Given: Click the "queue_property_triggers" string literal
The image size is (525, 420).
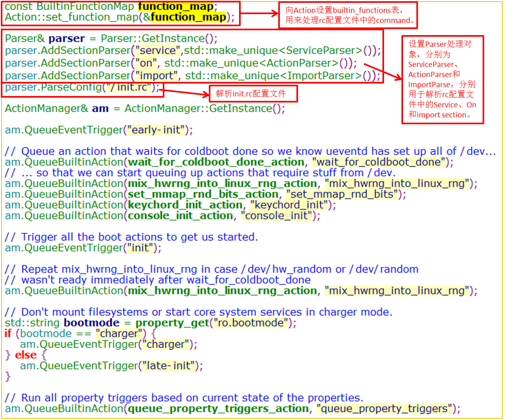Looking at the screenshot, I should [384, 409].
